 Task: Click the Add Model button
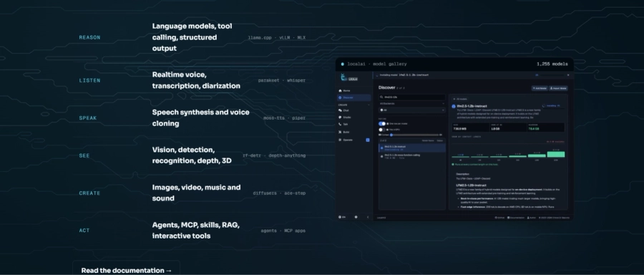[540, 88]
